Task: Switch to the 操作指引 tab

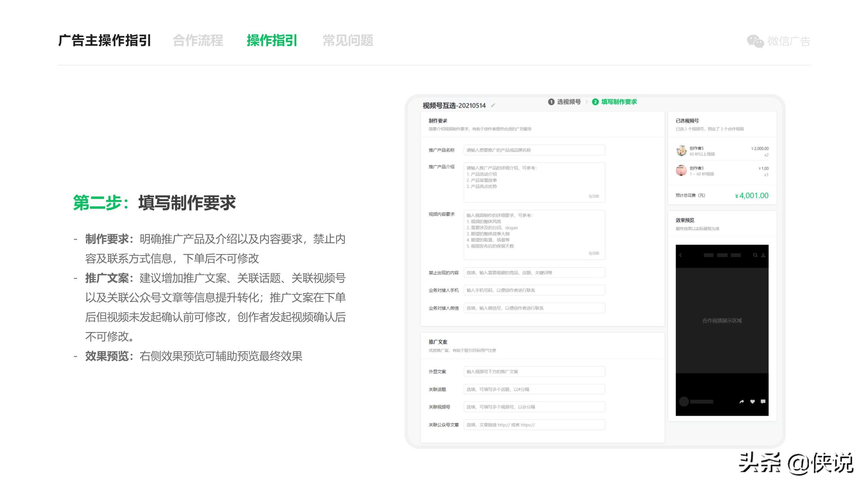Action: point(272,40)
